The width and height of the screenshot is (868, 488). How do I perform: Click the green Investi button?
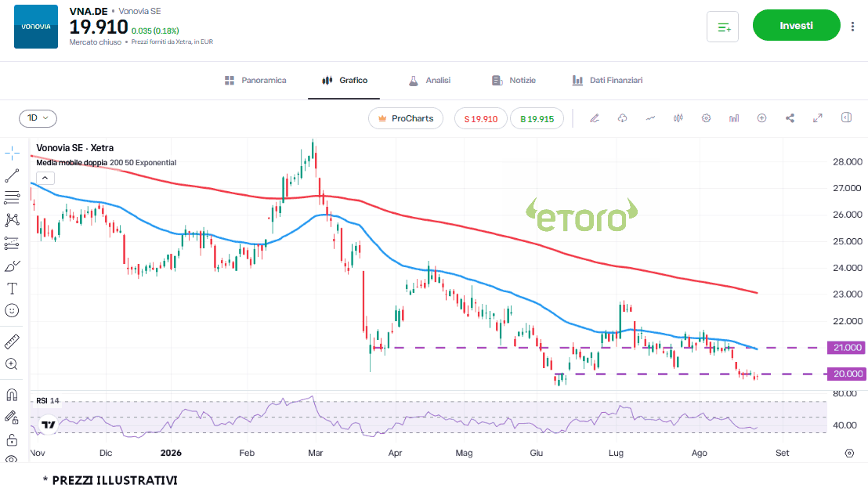(797, 25)
